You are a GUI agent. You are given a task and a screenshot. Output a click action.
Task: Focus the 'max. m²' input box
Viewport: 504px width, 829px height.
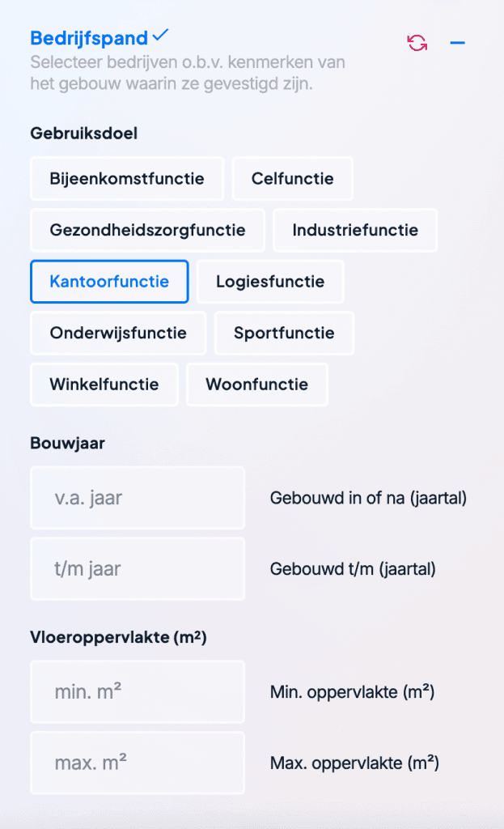point(138,763)
